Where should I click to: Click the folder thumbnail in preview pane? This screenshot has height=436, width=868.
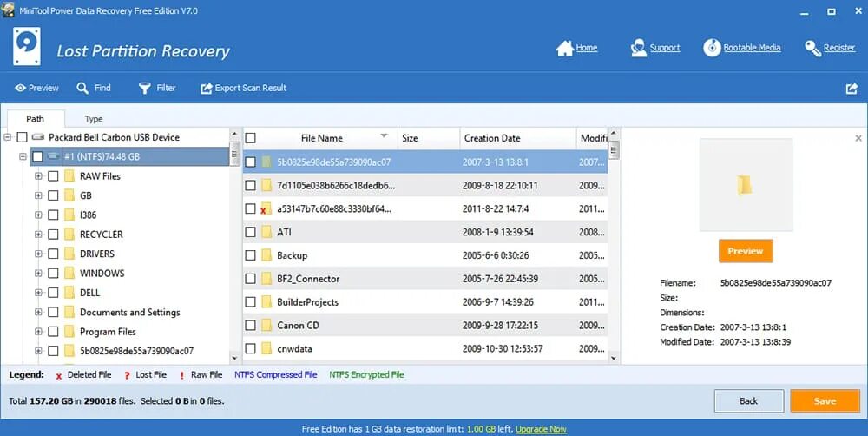coord(745,185)
